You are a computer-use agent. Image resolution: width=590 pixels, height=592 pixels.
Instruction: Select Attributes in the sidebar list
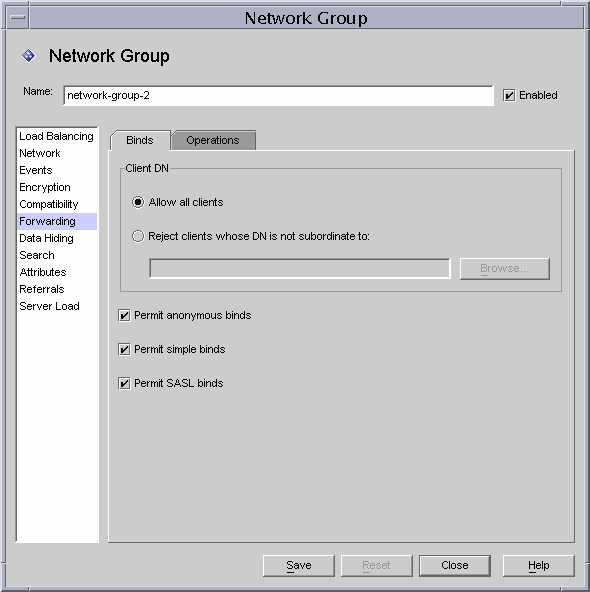(x=57, y=272)
